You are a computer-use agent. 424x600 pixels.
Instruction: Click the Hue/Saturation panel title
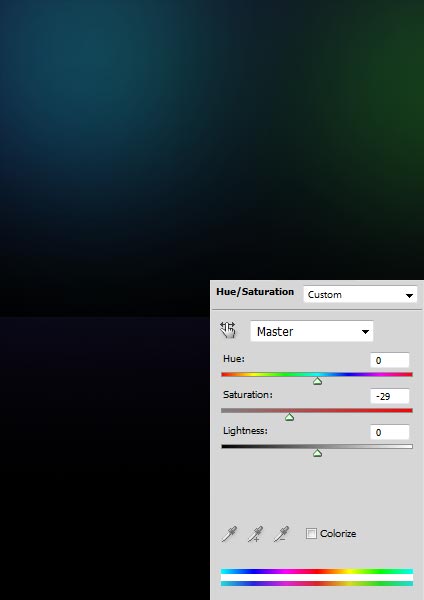[x=255, y=292]
